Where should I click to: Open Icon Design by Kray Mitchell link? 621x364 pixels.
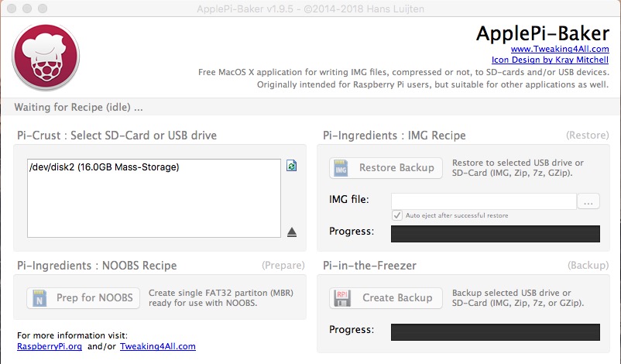[550, 60]
